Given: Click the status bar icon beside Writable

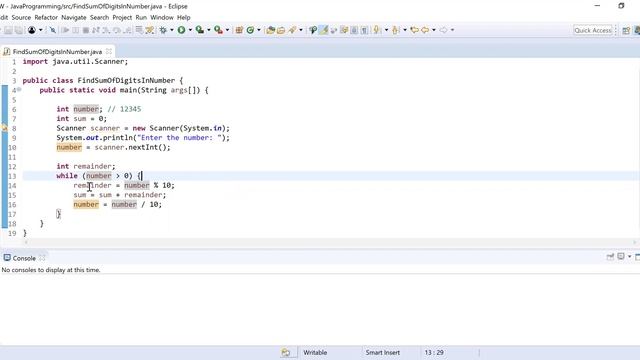Looking at the screenshot, I should (286, 353).
